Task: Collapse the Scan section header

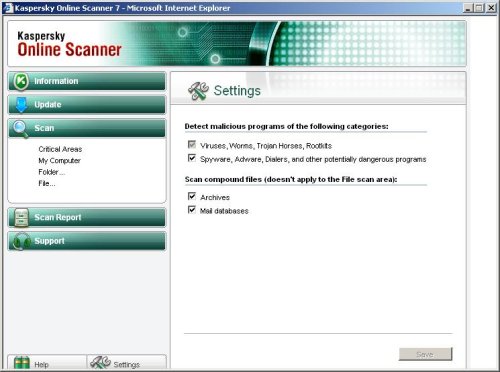Action: pyautogui.click(x=87, y=128)
